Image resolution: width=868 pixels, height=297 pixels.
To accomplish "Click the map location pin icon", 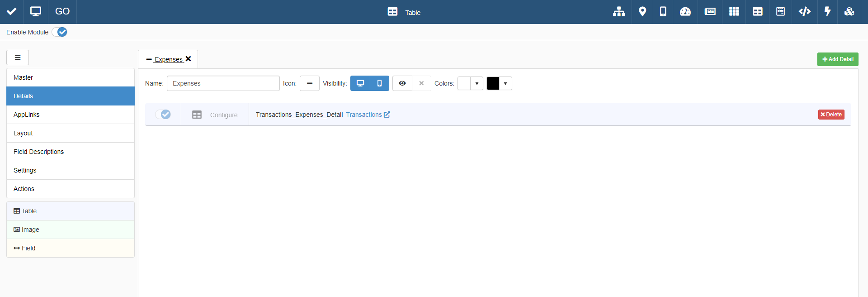I will [642, 12].
